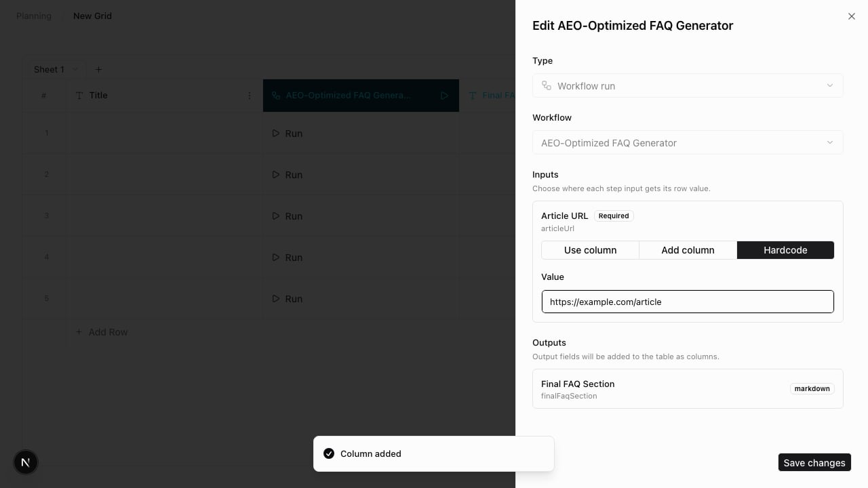868x488 pixels.
Task: Click Run in row 4
Action: pos(287,258)
